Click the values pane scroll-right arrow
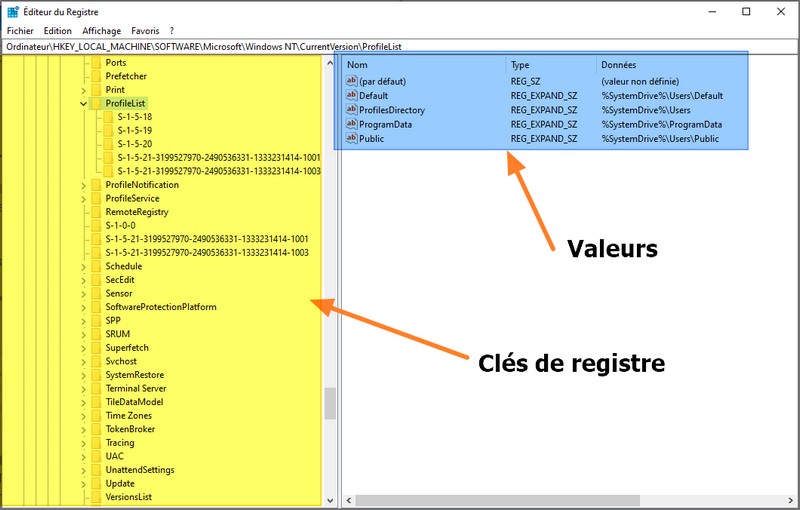Viewport: 800px width, 510px height. (791, 500)
